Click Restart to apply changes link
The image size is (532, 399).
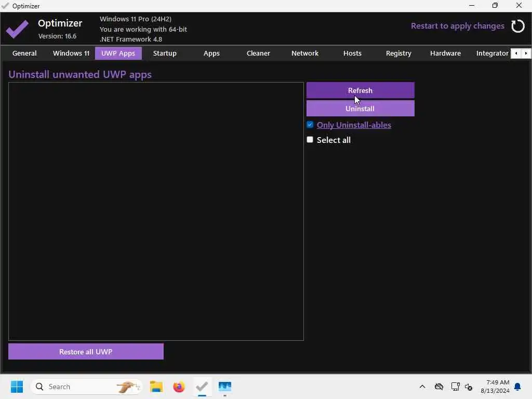(457, 26)
